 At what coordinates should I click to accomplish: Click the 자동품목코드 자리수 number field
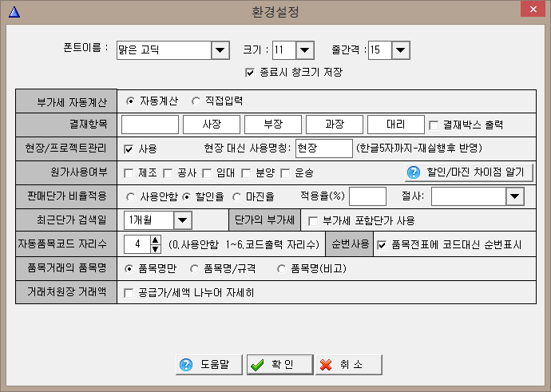point(137,244)
